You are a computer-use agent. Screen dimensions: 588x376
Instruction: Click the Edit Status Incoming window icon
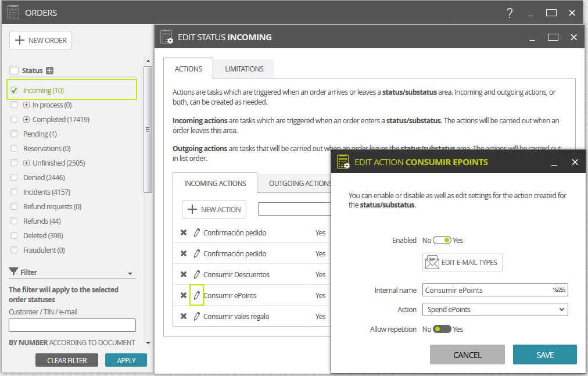167,37
